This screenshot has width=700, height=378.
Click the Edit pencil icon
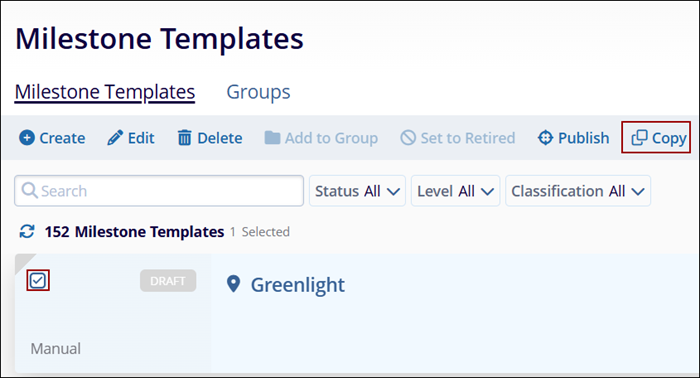coord(115,138)
